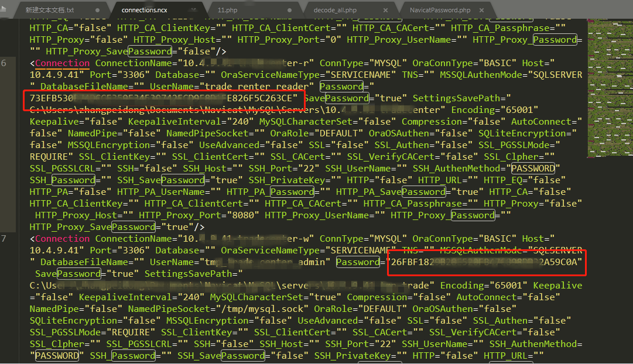
Task: Click MySQLCharacterSet="false" text
Action: point(328,122)
